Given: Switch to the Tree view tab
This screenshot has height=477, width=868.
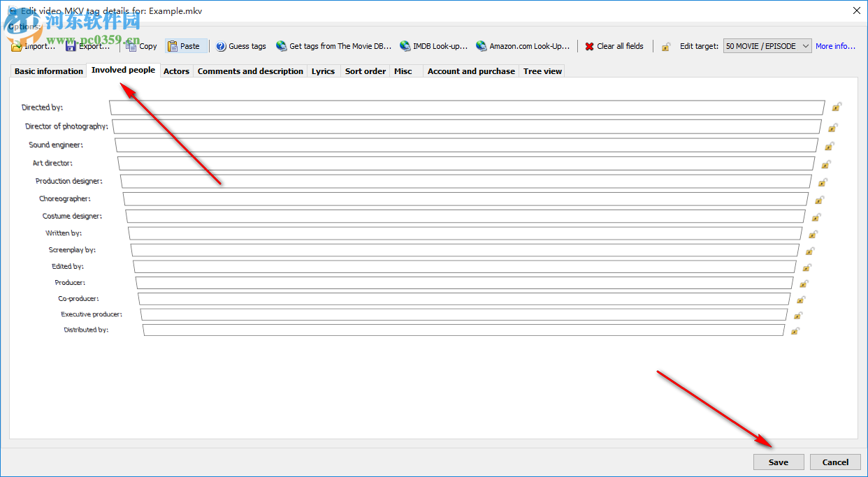Looking at the screenshot, I should pyautogui.click(x=542, y=71).
